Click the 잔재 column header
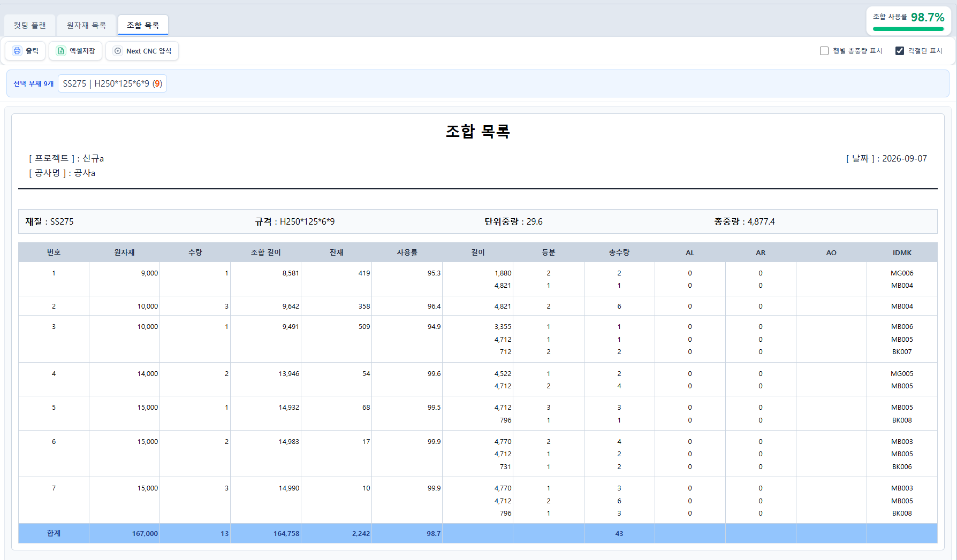 pos(336,252)
